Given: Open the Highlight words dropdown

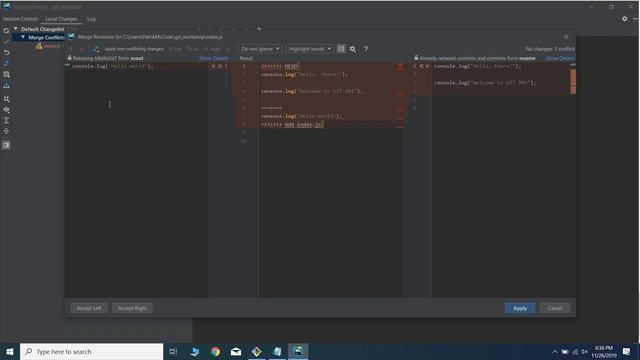Looking at the screenshot, I should (309, 49).
